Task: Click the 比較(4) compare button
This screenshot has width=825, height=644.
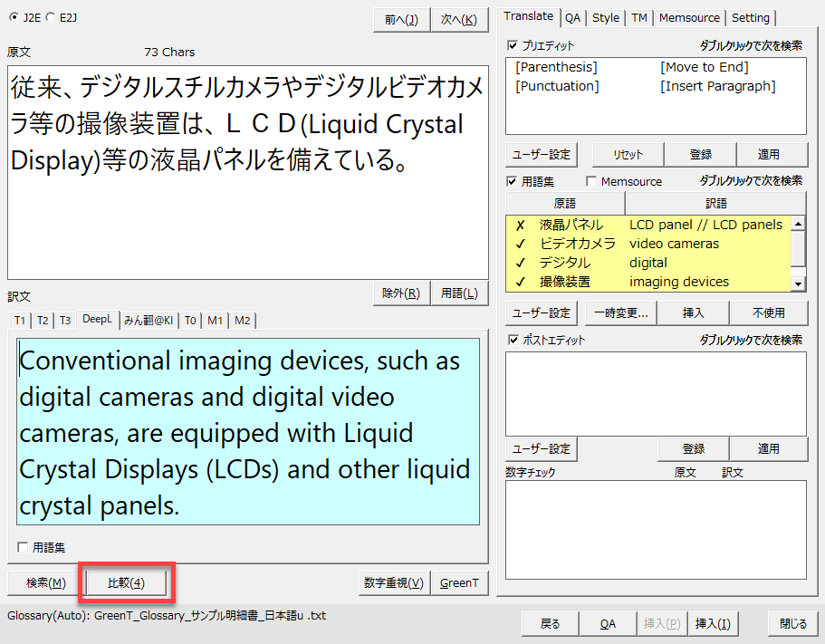Action: tap(126, 583)
